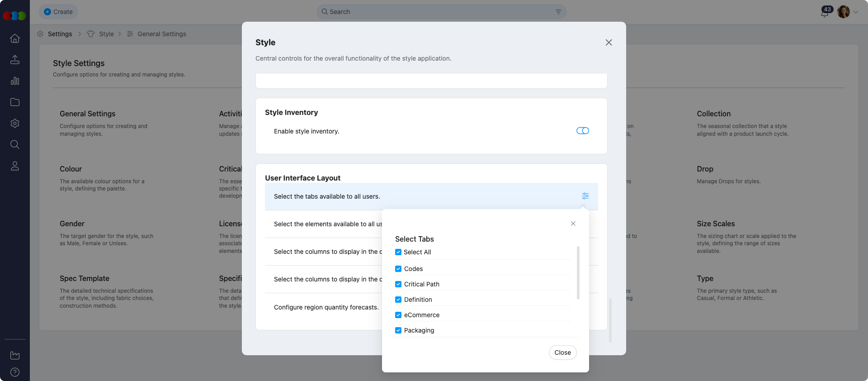Screen dimensions: 868x381
Task: Click the Close button in Select Tabs
Action: 562,352
